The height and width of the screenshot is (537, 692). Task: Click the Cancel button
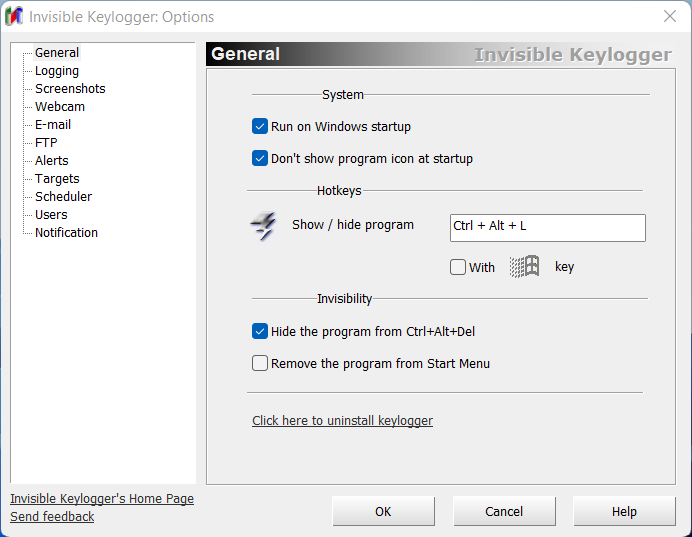[x=504, y=511]
